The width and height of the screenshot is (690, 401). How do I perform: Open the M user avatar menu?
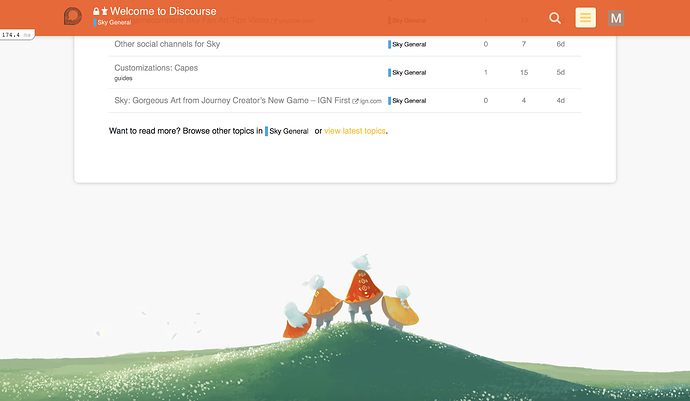[x=616, y=18]
